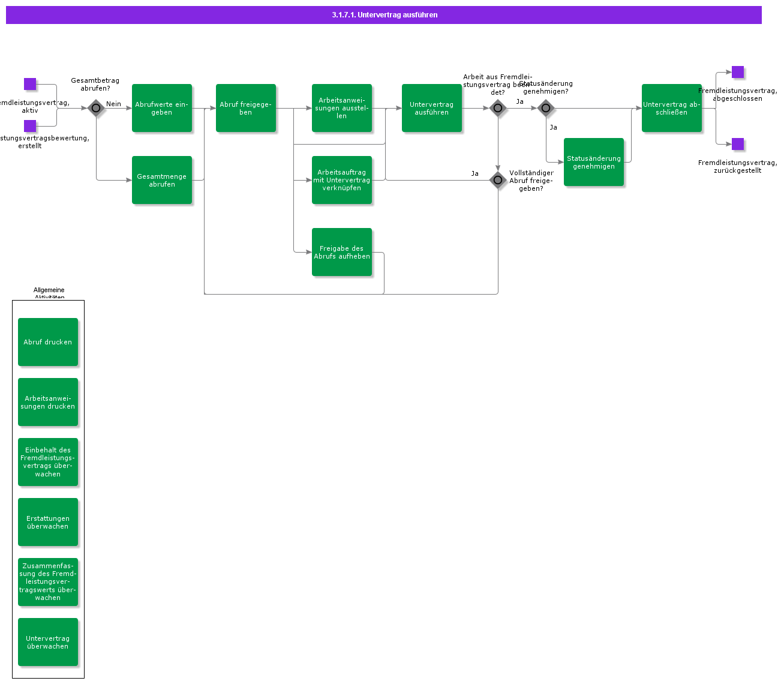Click 'Arbeitsauftrag mit Untervertrag verknüpfen' box
The width and height of the screenshot is (784, 684).
click(x=342, y=180)
